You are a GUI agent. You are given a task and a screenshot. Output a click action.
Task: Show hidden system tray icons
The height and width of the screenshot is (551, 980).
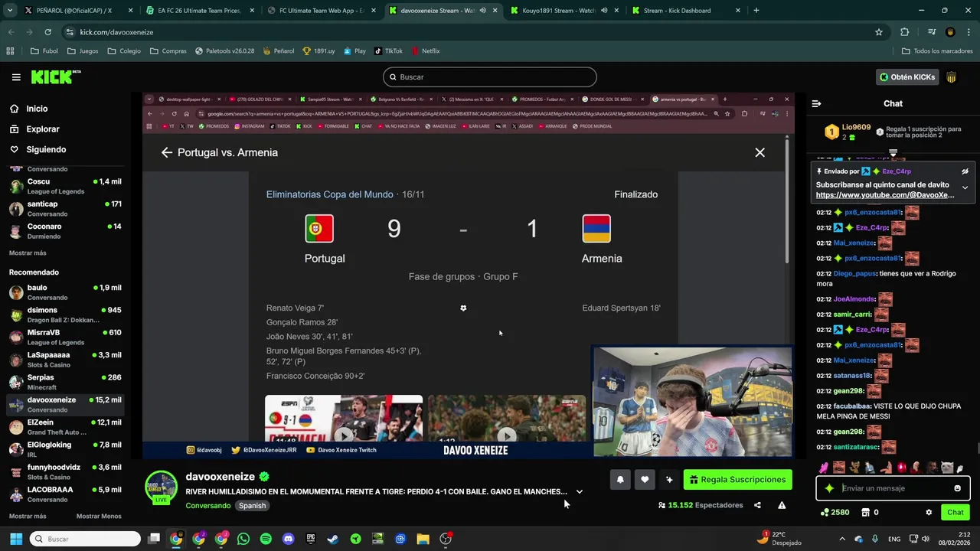842,539
